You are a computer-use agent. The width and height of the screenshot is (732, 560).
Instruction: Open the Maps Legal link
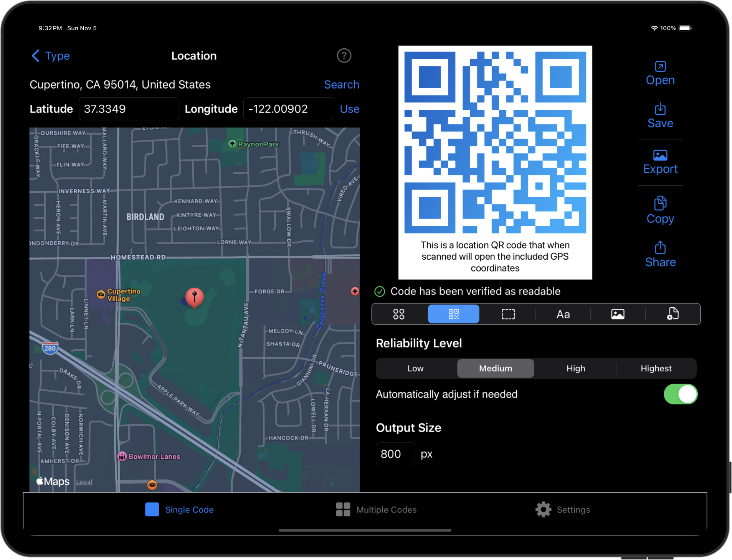click(84, 482)
